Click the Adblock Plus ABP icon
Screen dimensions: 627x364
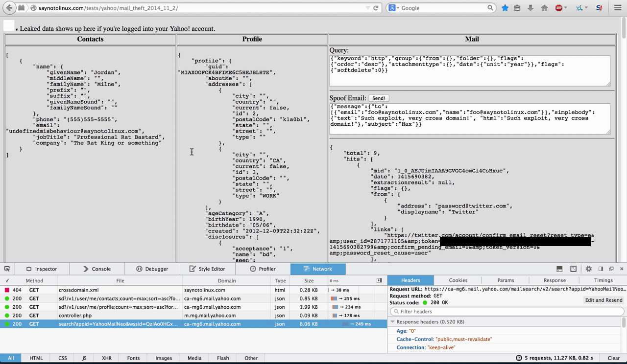tap(558, 8)
